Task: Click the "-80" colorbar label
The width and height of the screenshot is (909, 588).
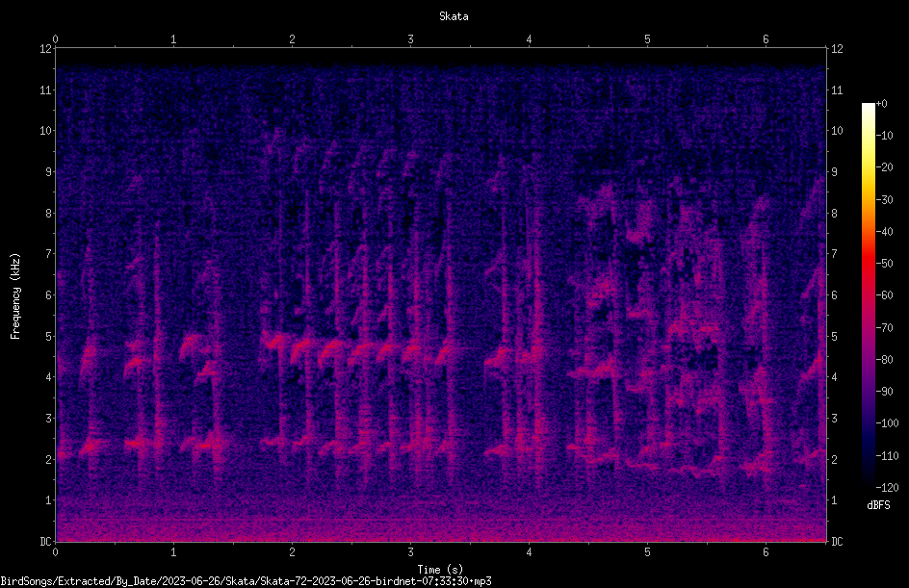Action: tap(884, 360)
